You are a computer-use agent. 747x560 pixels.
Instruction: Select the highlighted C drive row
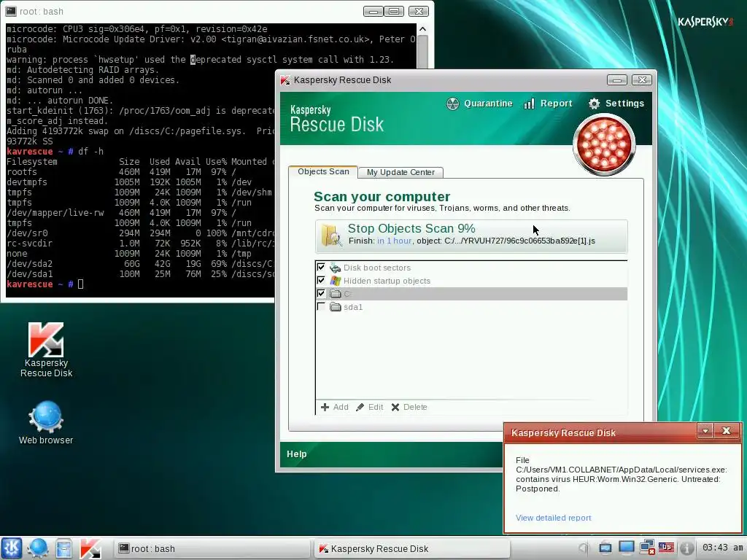coord(471,294)
